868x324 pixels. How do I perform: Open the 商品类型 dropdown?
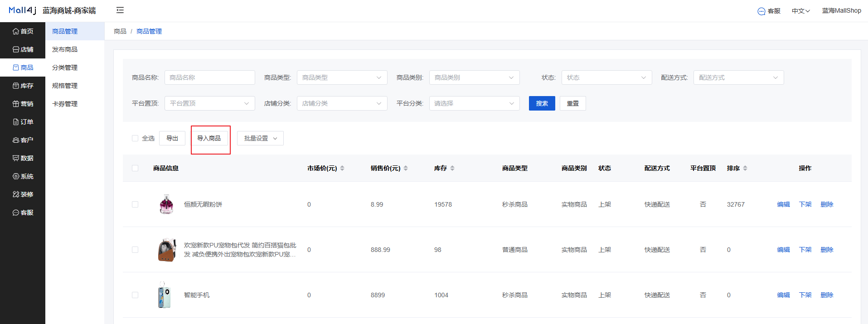342,77
